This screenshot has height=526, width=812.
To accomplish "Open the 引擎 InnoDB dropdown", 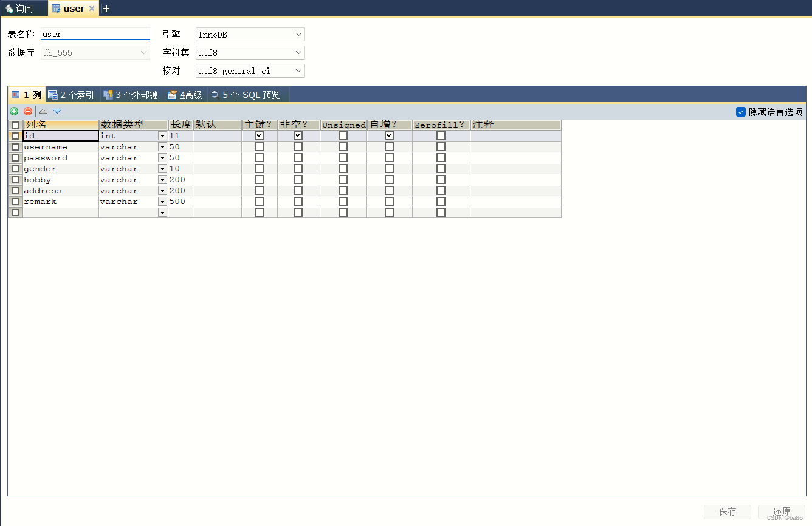I will tap(298, 34).
